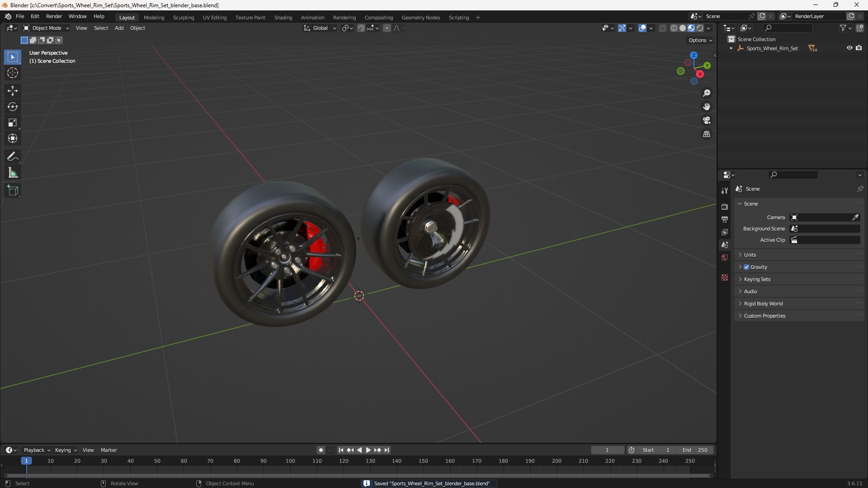Switch to the Shading workspace tab
Viewport: 868px width, 488px height.
(x=283, y=18)
